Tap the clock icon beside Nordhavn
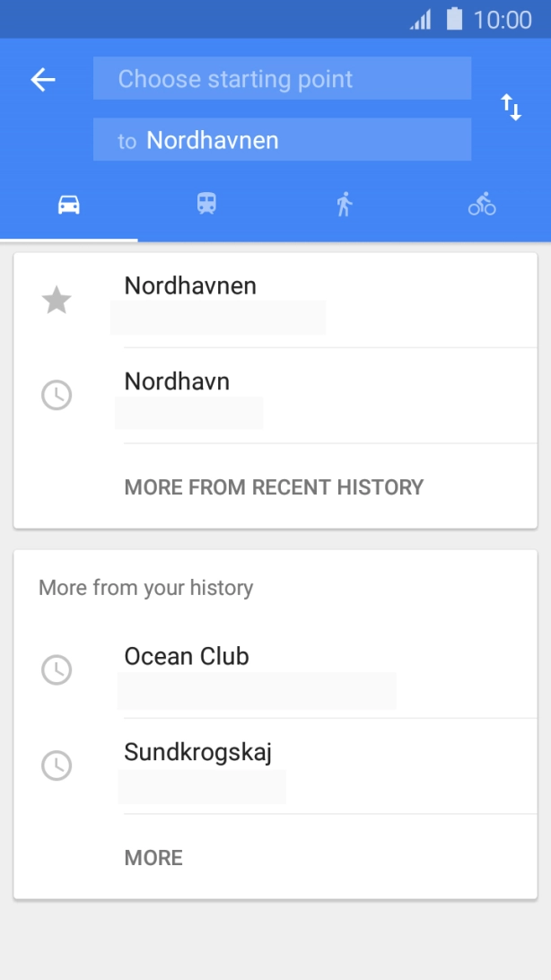The width and height of the screenshot is (551, 980). [x=57, y=395]
